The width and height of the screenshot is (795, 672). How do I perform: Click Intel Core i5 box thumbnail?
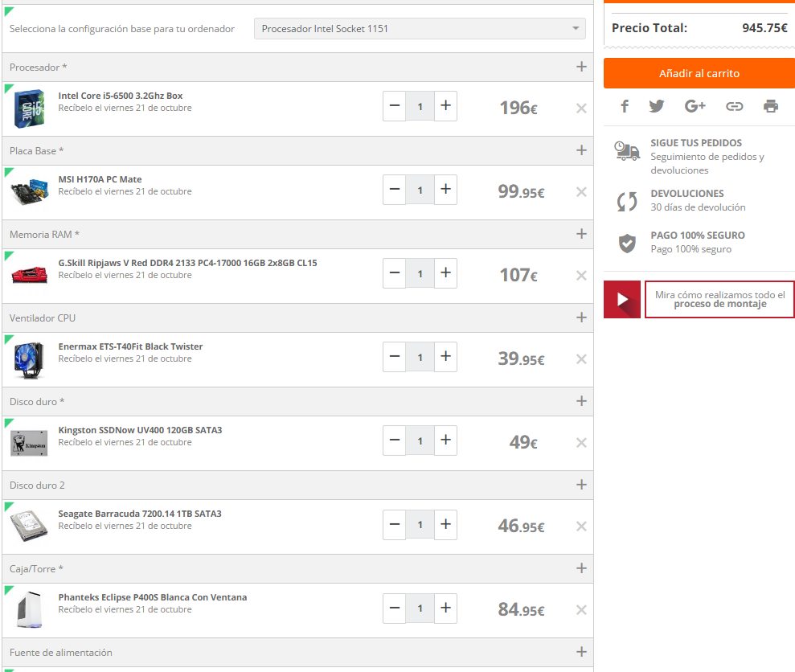click(30, 108)
